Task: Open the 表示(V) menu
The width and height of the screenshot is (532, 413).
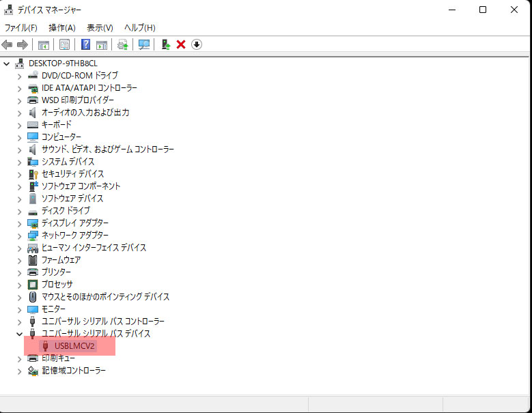Action: pos(100,28)
